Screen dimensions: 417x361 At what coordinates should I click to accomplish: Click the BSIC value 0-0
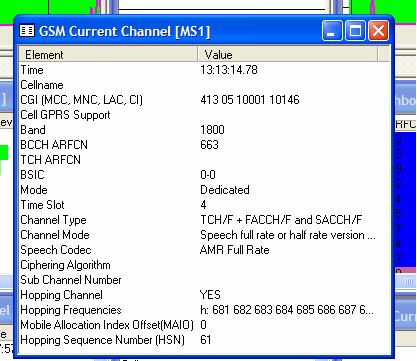pyautogui.click(x=208, y=175)
